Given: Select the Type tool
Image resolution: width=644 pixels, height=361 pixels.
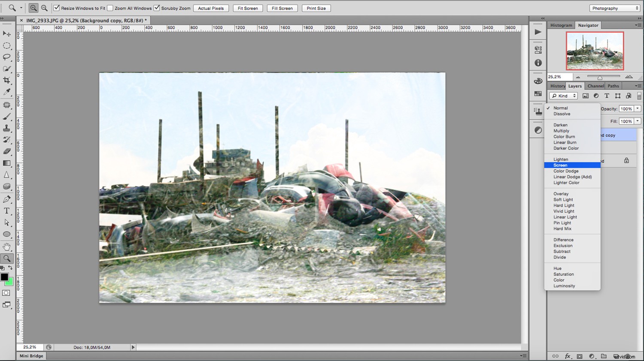Looking at the screenshot, I should pos(7,211).
